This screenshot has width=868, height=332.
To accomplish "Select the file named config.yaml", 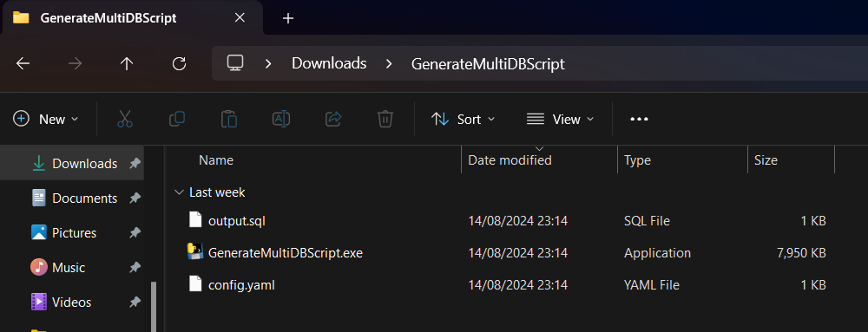I will pyautogui.click(x=241, y=285).
